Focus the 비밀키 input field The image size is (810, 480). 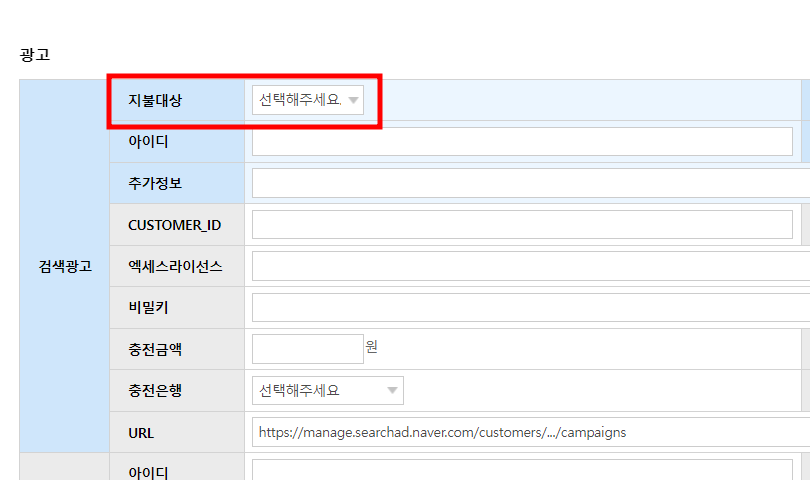click(530, 307)
